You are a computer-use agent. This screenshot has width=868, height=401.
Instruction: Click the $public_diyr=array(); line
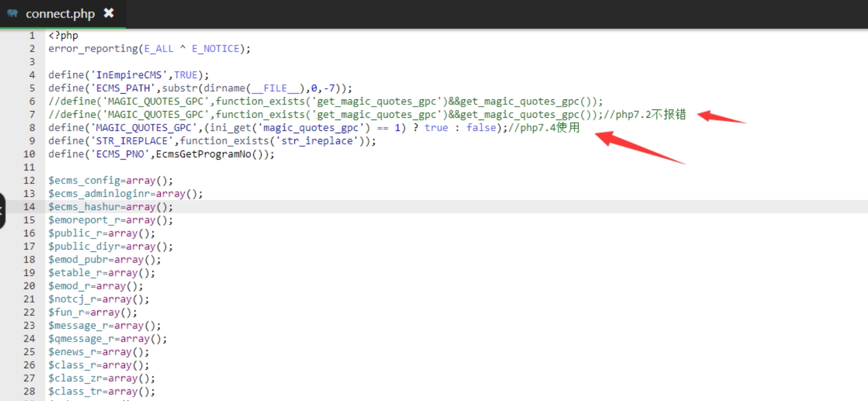coord(110,246)
